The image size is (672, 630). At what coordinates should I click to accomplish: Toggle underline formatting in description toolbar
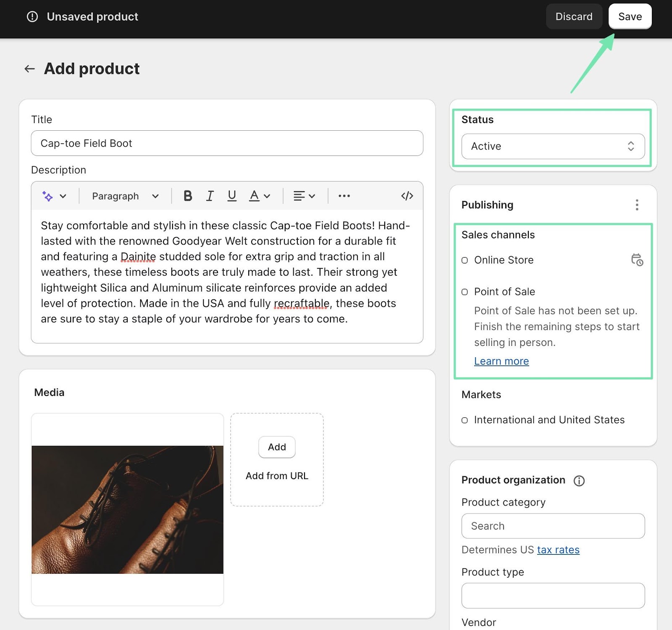click(x=231, y=196)
